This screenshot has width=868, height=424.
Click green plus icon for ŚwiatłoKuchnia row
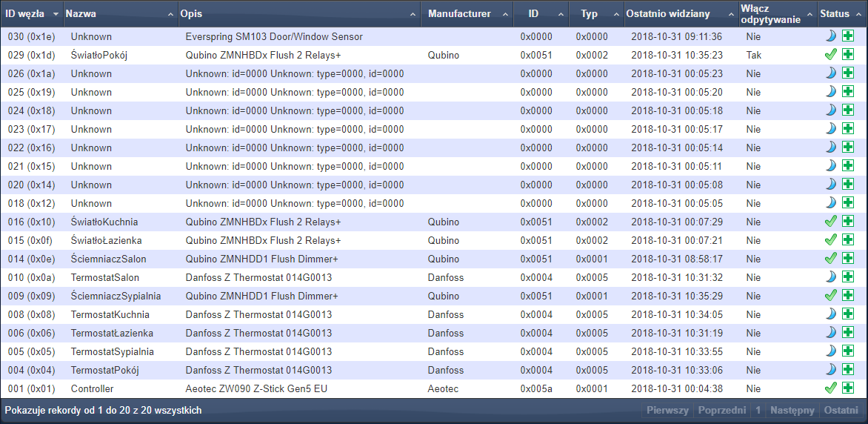tap(847, 222)
